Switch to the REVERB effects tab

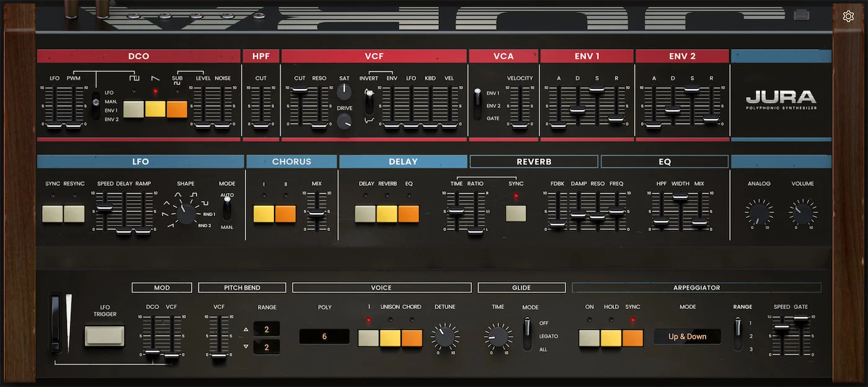coord(534,162)
